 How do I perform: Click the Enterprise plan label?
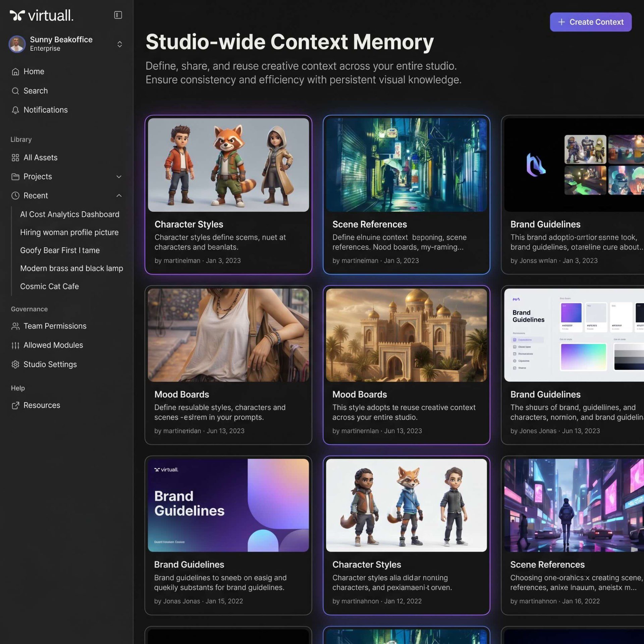click(x=45, y=49)
